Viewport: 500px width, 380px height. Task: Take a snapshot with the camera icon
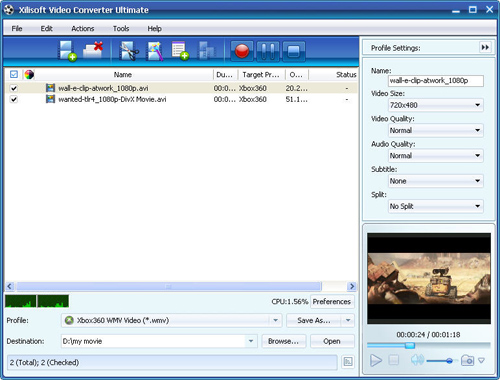(467, 360)
